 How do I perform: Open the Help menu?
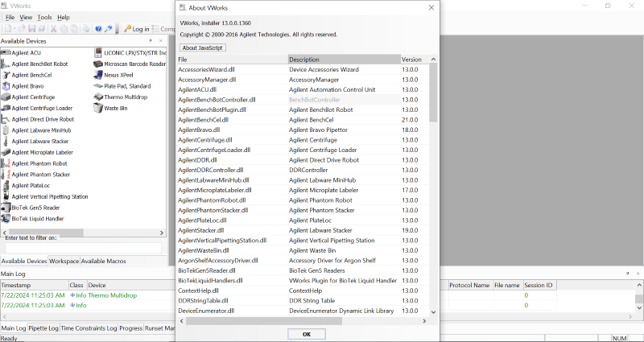[x=64, y=17]
